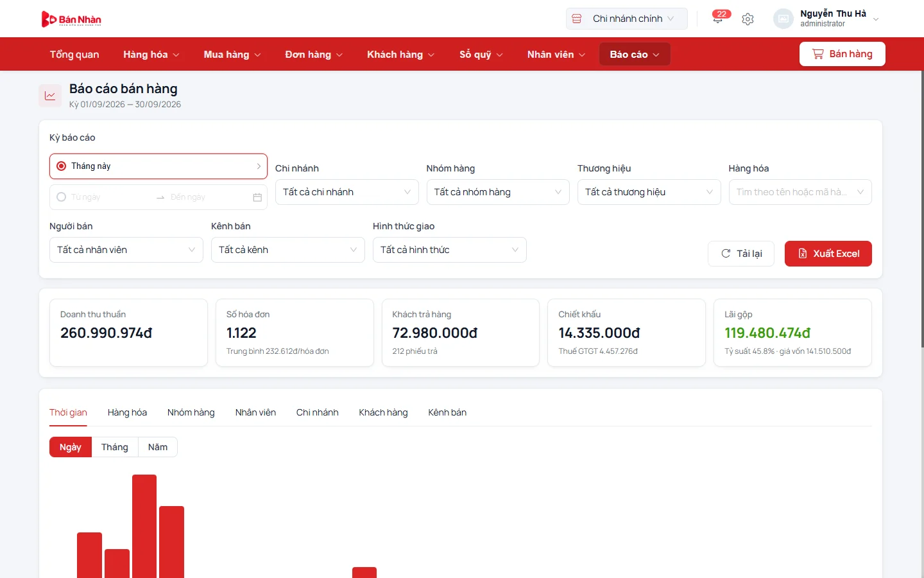The width and height of the screenshot is (924, 578).
Task: Click the shopping cart icon in Bán hàng
Action: [817, 54]
